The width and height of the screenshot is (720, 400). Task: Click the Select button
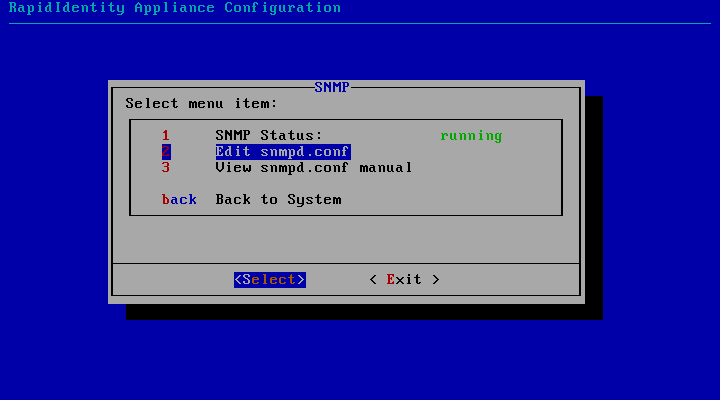(x=270, y=280)
